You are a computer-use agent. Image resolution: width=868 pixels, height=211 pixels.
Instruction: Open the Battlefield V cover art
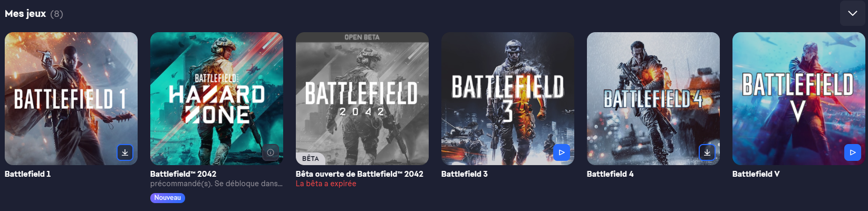pyautogui.click(x=799, y=99)
